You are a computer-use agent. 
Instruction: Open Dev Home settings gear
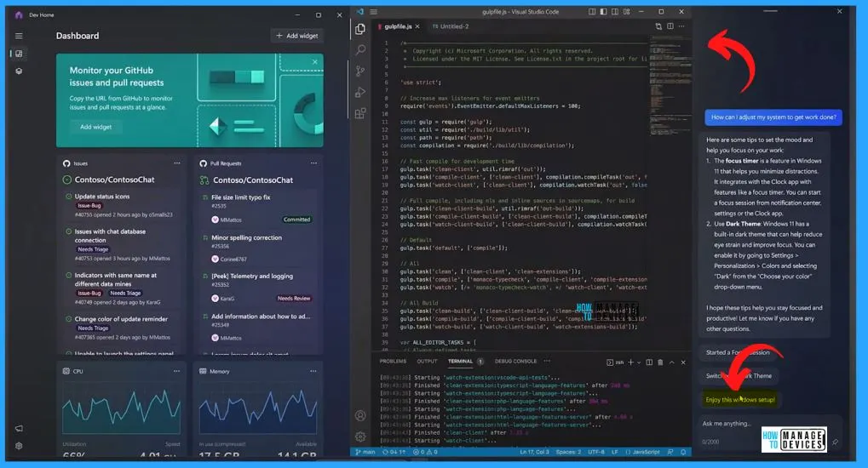[x=19, y=446]
